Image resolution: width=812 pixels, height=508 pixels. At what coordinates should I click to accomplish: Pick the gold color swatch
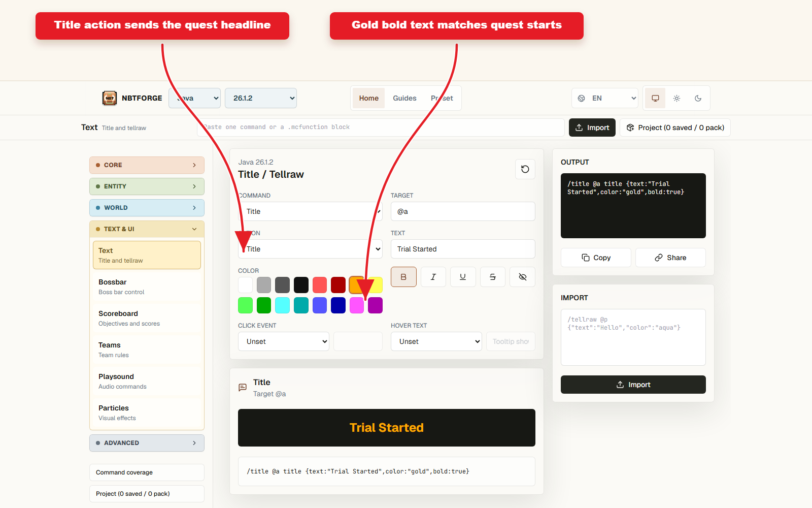click(356, 285)
